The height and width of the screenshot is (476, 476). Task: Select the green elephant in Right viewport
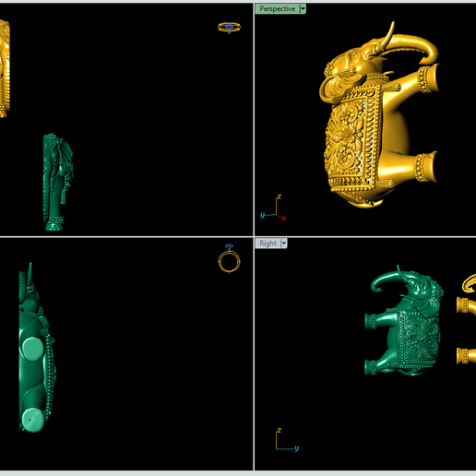[404, 320]
